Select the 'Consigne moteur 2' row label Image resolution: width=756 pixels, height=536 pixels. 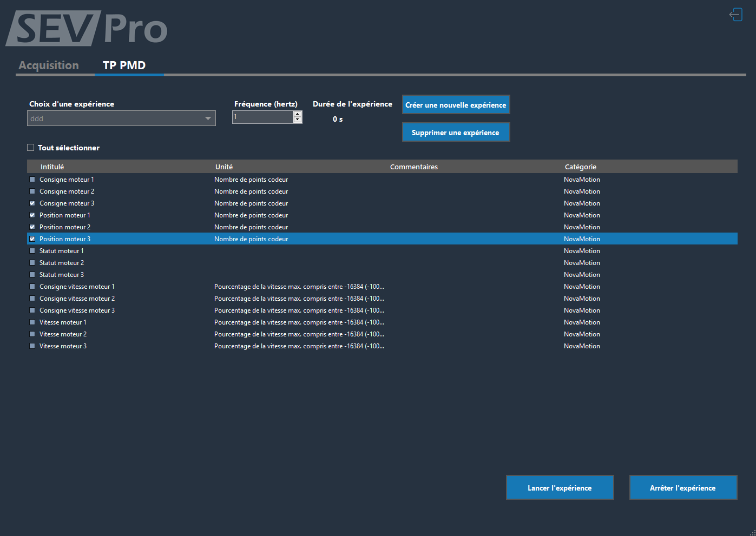point(67,191)
